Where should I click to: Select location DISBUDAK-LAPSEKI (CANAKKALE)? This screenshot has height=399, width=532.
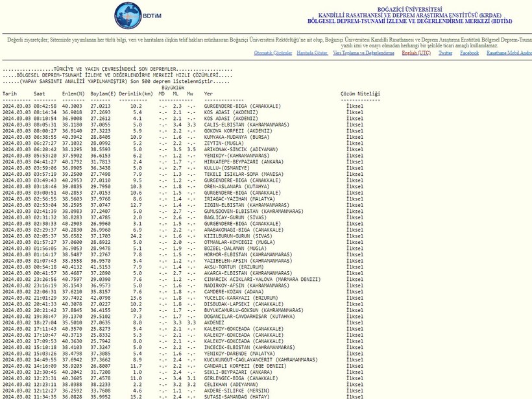tap(244, 304)
